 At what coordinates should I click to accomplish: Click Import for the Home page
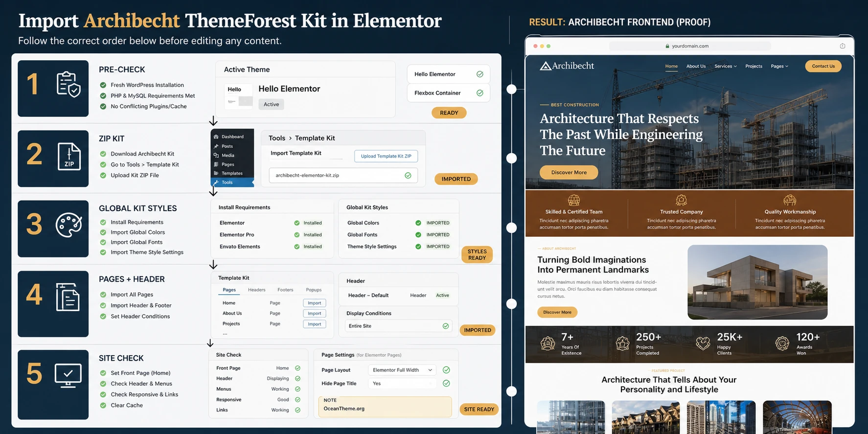coord(315,303)
